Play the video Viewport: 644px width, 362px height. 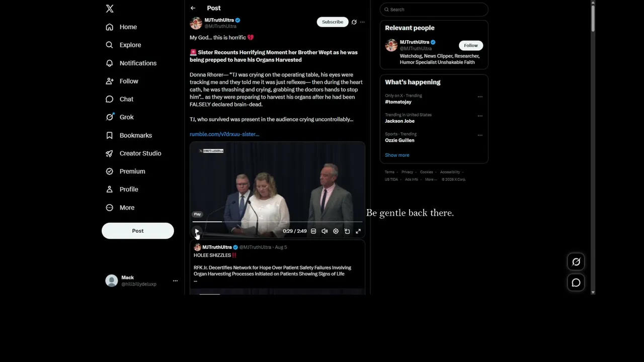[197, 231]
